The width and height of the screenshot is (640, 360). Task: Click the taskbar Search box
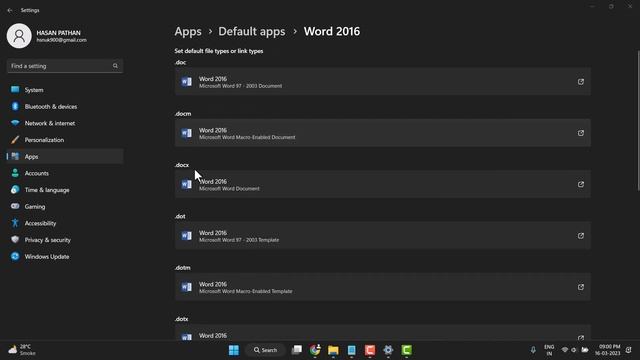point(265,350)
